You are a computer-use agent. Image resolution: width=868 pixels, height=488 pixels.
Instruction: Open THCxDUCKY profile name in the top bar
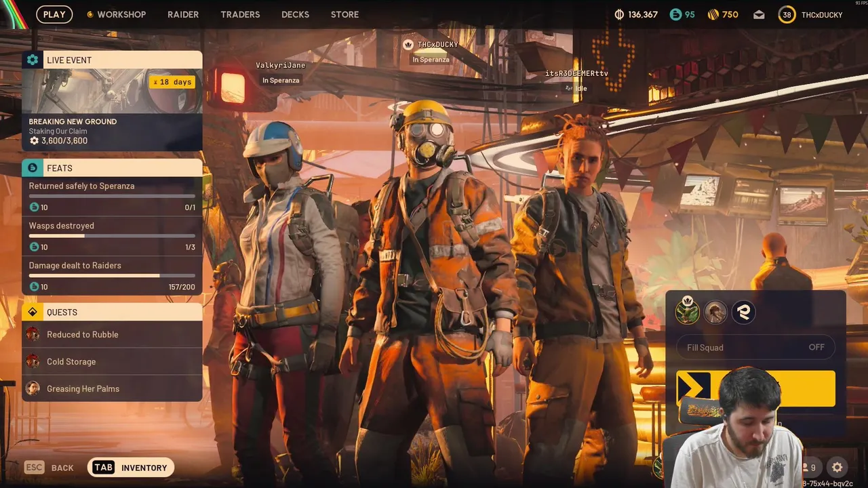pos(822,14)
